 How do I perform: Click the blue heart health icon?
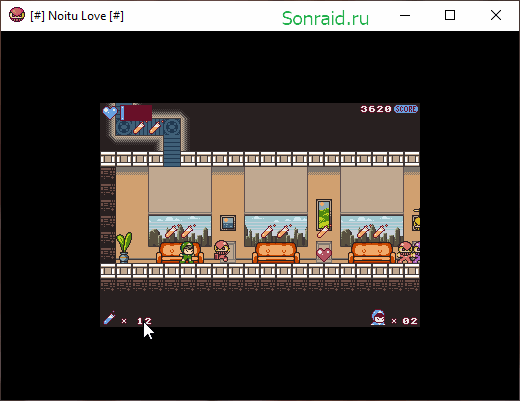(110, 112)
